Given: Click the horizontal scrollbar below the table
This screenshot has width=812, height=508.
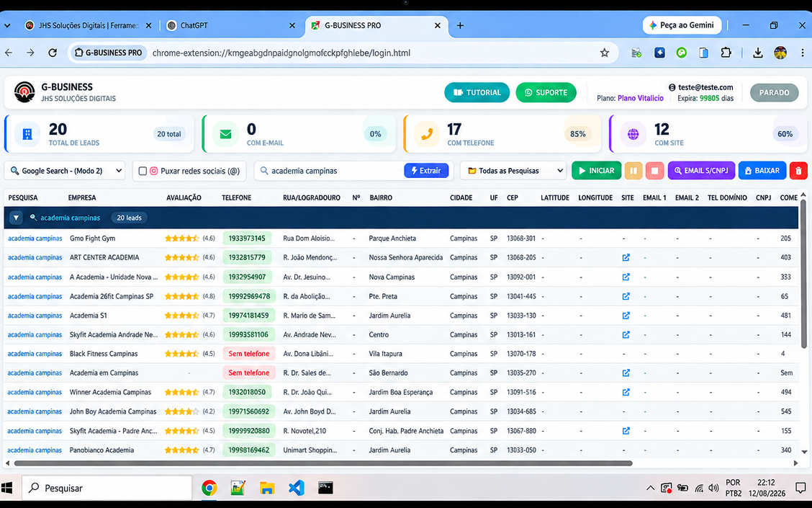Looking at the screenshot, I should pos(324,463).
